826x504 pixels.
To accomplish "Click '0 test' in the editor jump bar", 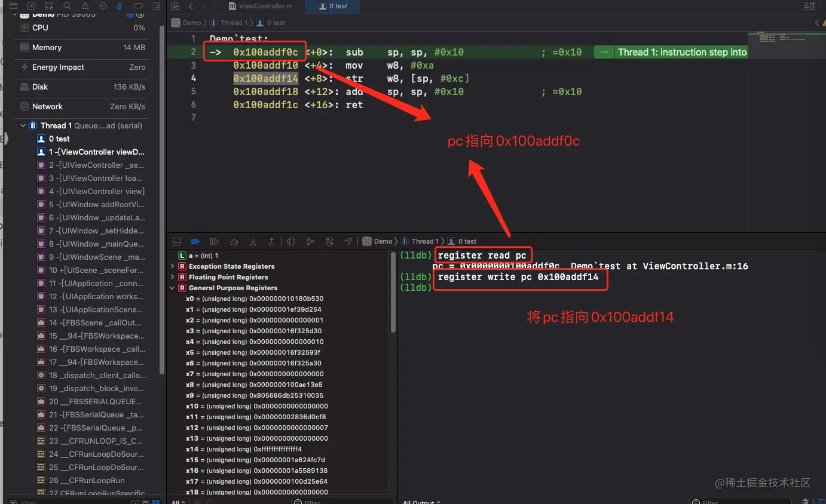I will [271, 23].
